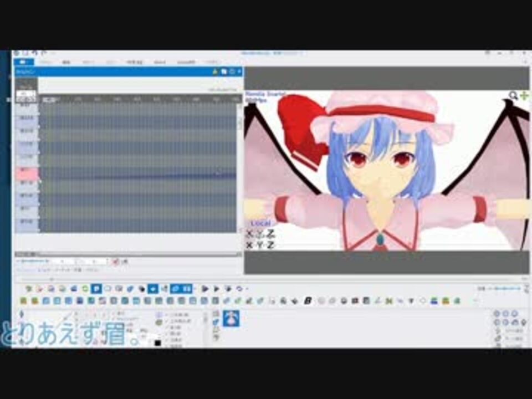Screen dimensions: 532x399
Task: Toggle the red checkmark box below the timeline
Action: point(115,262)
